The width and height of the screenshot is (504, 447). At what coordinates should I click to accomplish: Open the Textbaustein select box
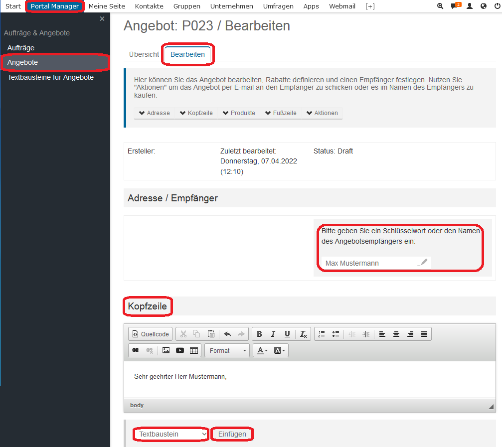[171, 434]
